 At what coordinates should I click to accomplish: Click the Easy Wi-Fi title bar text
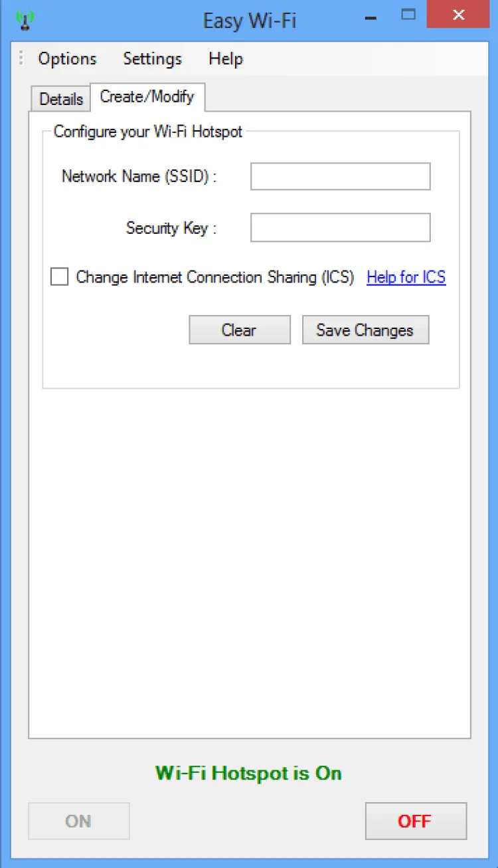(249, 21)
